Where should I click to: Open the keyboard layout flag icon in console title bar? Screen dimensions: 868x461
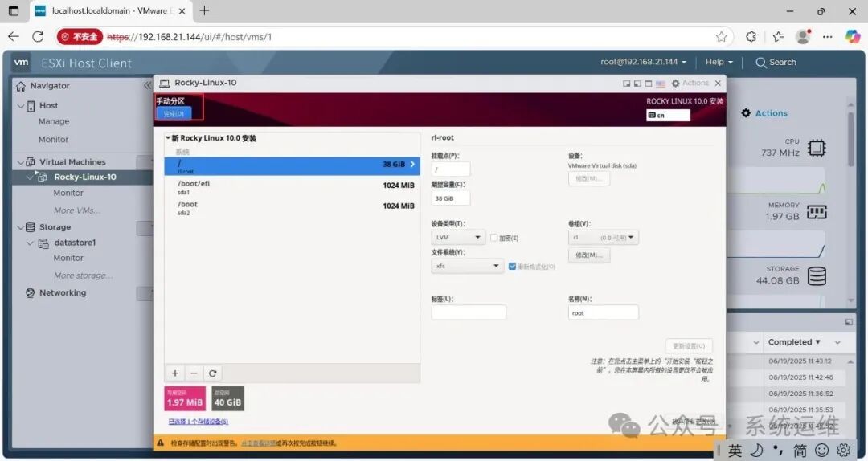pos(661,84)
